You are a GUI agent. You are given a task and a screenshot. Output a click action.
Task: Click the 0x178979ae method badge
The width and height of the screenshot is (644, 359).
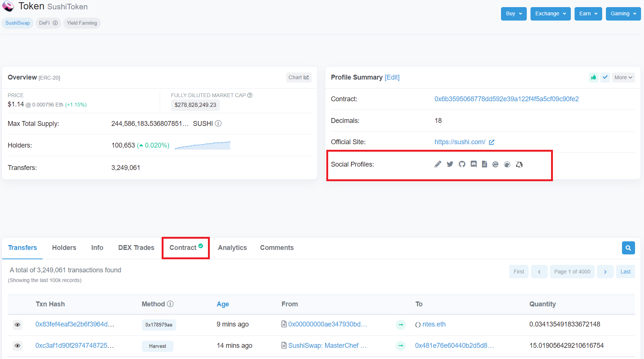click(x=159, y=325)
